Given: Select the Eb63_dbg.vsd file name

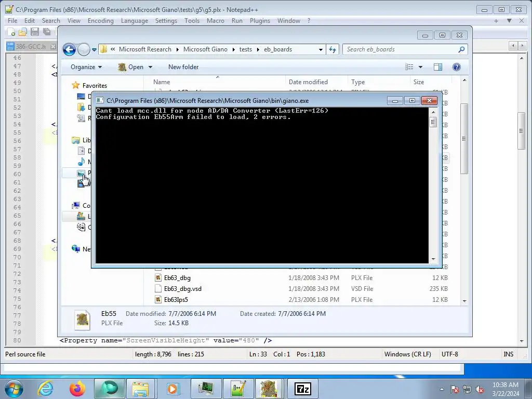Looking at the screenshot, I should 182,289.
